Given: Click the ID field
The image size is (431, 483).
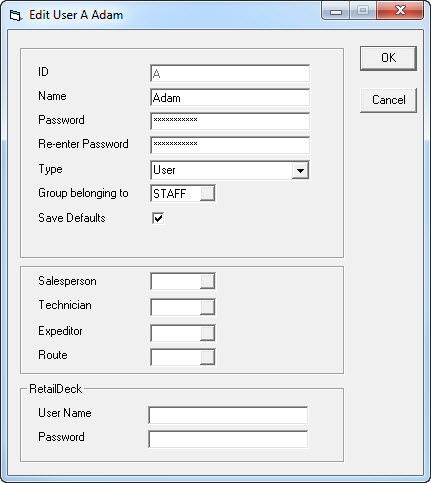Looking at the screenshot, I should pyautogui.click(x=230, y=73).
